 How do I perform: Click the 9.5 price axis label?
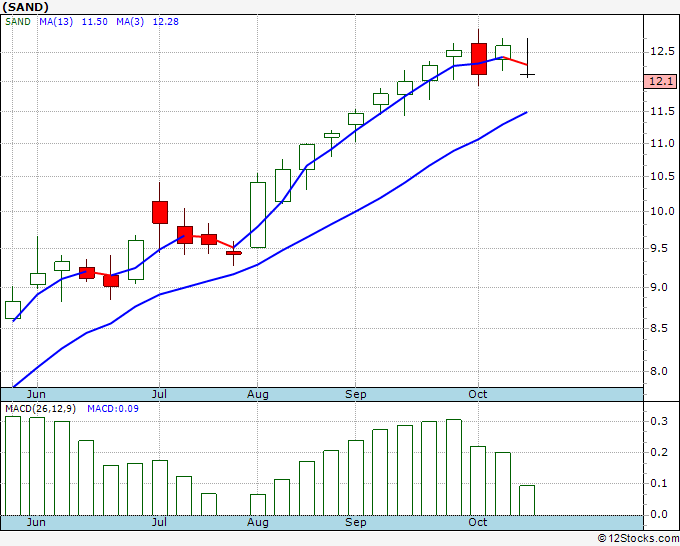pyautogui.click(x=662, y=248)
